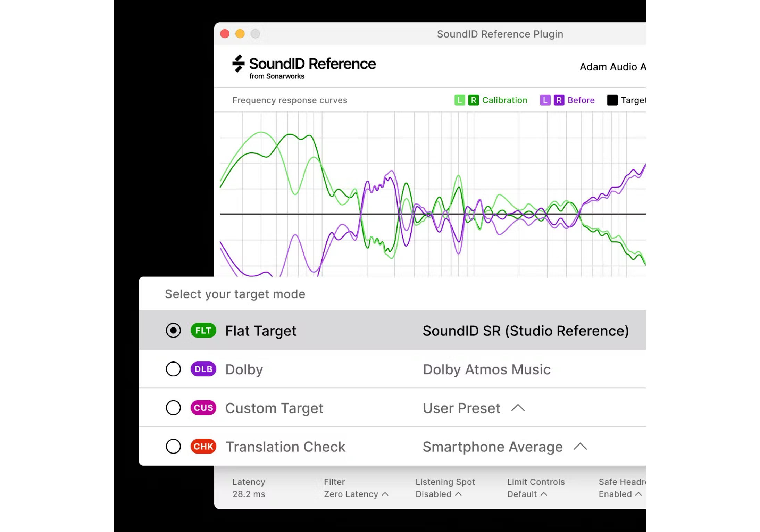
Task: Click the red CHK badge icon
Action: point(203,447)
